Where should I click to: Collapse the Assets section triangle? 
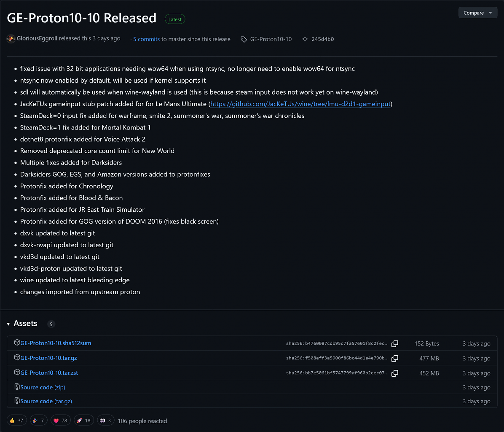click(x=8, y=324)
